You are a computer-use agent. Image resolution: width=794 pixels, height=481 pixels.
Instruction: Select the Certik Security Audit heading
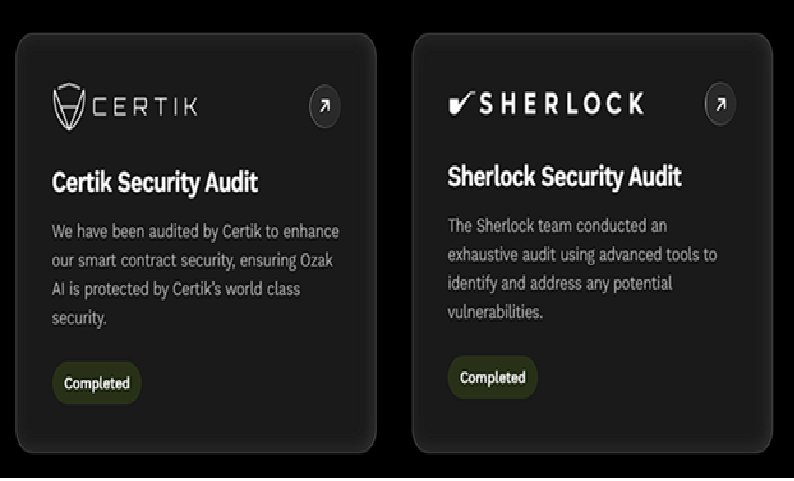[x=155, y=183]
